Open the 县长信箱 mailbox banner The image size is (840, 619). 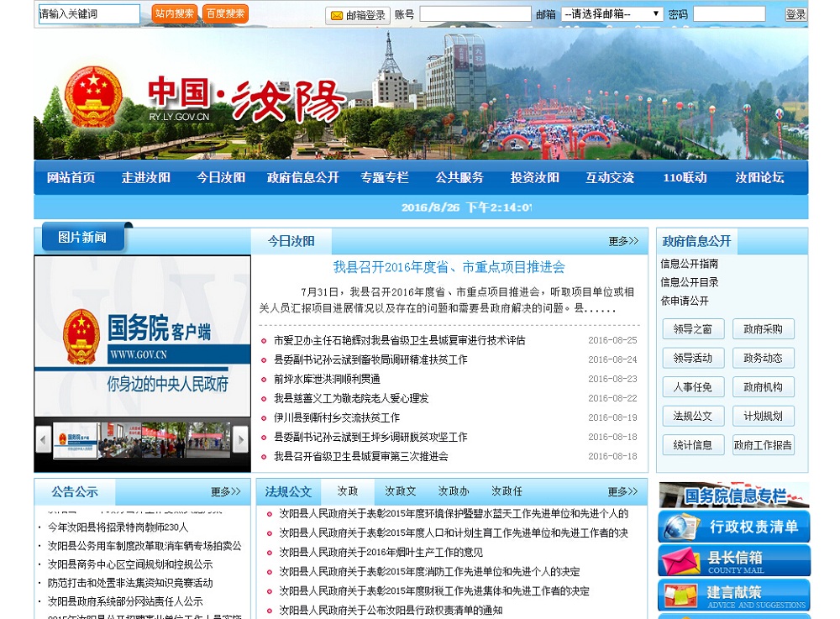734,561
